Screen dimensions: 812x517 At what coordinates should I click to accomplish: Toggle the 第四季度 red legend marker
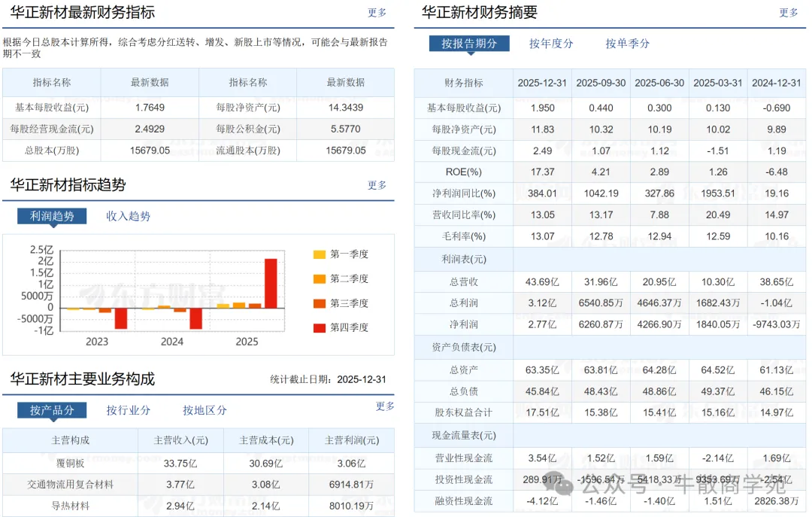pyautogui.click(x=320, y=327)
